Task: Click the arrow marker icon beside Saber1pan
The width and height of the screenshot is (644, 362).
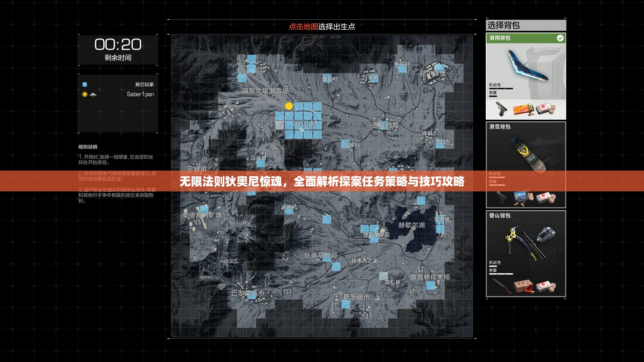Action: click(93, 95)
